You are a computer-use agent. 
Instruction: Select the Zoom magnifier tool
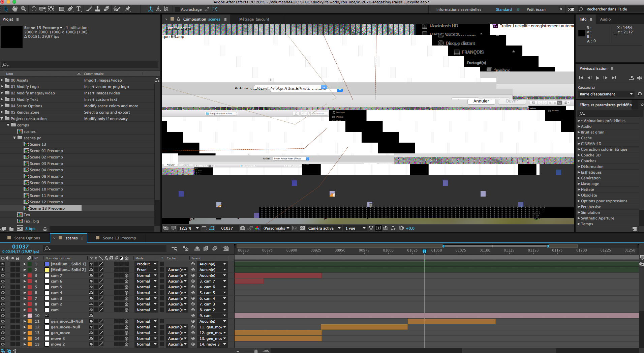[23, 9]
